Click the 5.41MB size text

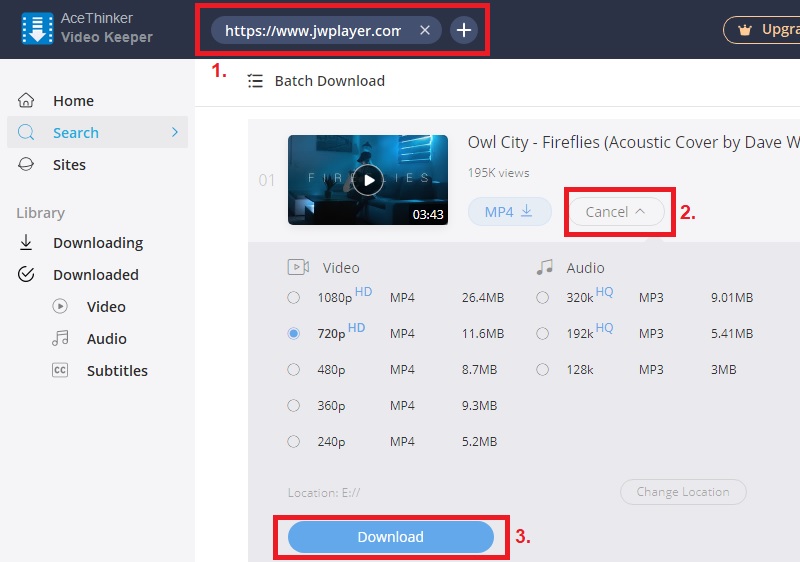pyautogui.click(x=732, y=334)
